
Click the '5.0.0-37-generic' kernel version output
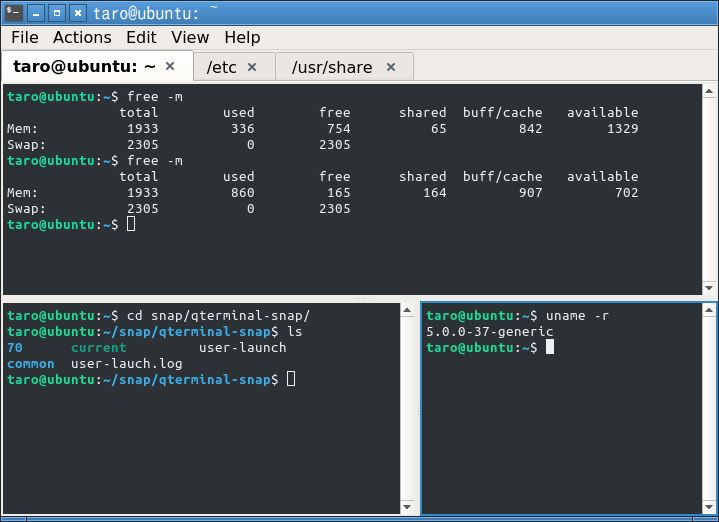coord(490,332)
